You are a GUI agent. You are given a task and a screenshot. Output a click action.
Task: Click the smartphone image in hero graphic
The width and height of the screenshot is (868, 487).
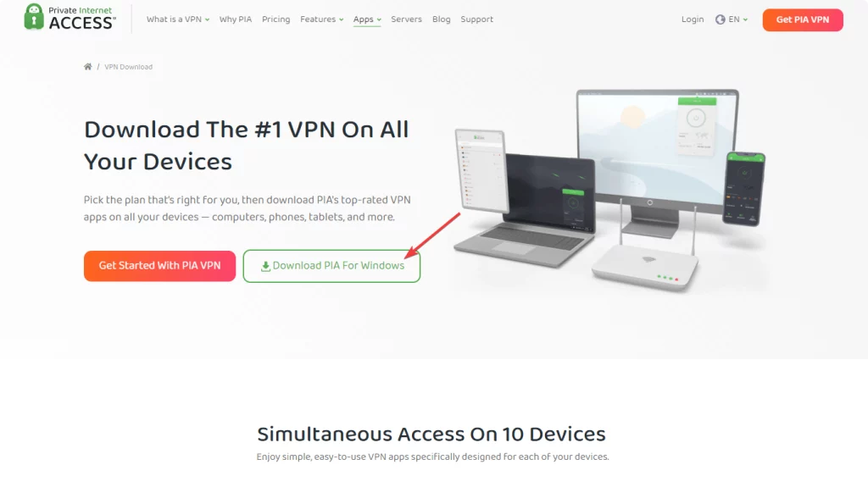tap(744, 188)
